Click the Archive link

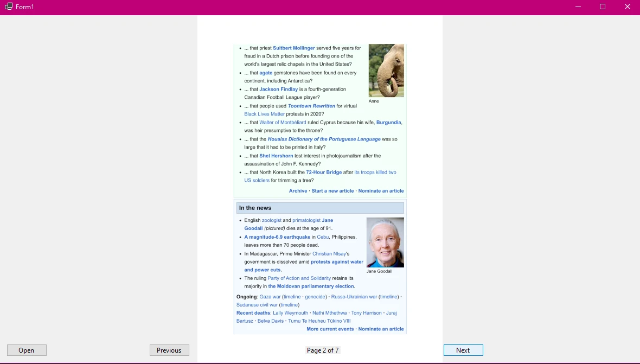(x=298, y=190)
